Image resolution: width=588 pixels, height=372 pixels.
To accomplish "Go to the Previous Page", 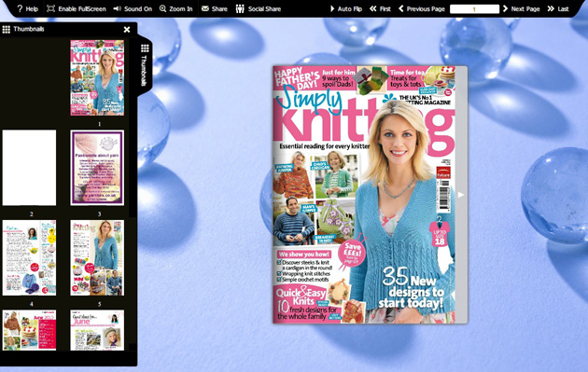I will point(422,8).
